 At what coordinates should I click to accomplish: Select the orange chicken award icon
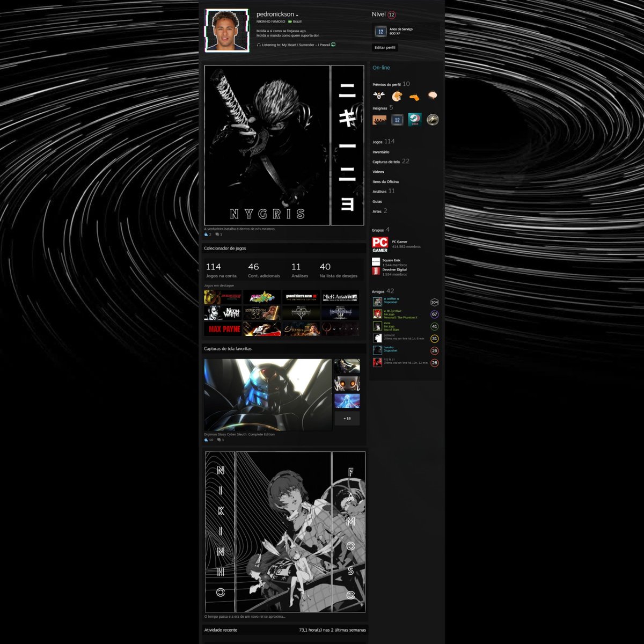point(397,96)
